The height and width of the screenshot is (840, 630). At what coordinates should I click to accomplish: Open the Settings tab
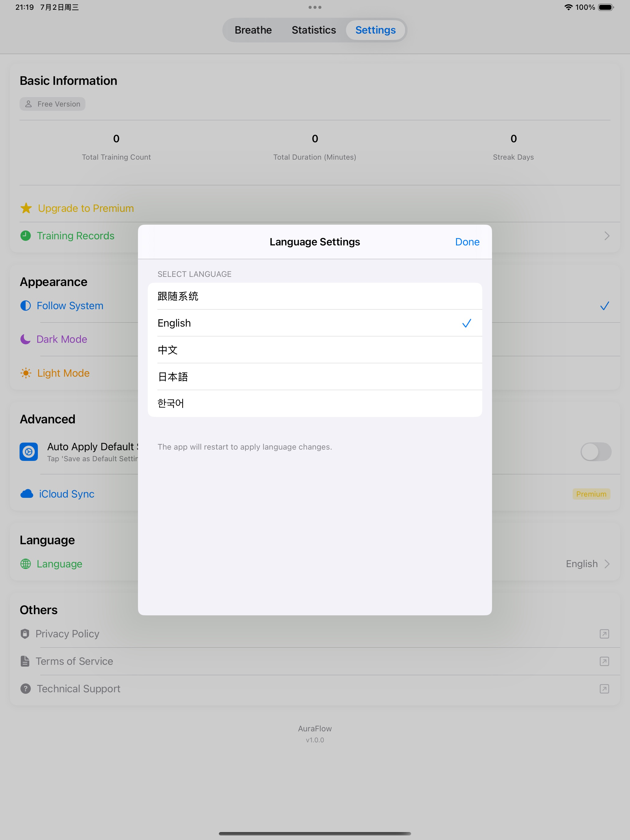(375, 30)
